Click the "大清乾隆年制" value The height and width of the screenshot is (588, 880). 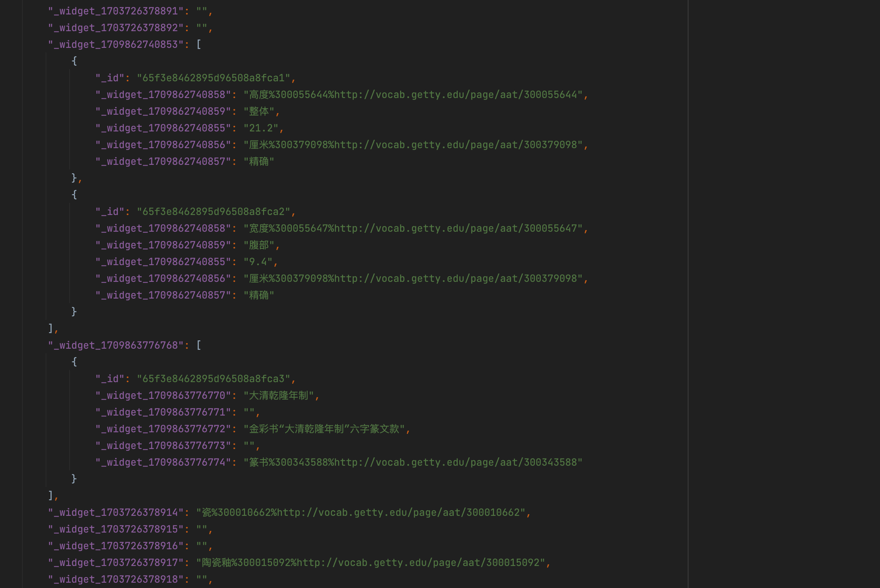pos(279,395)
